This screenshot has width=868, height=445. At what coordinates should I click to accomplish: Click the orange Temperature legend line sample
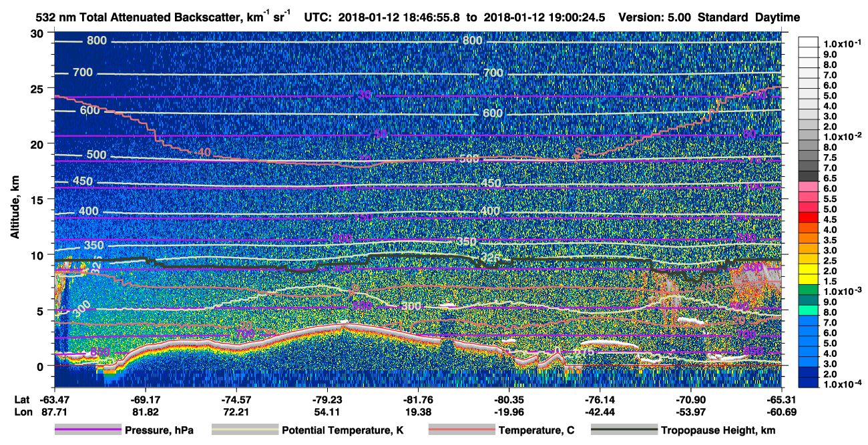tap(461, 431)
